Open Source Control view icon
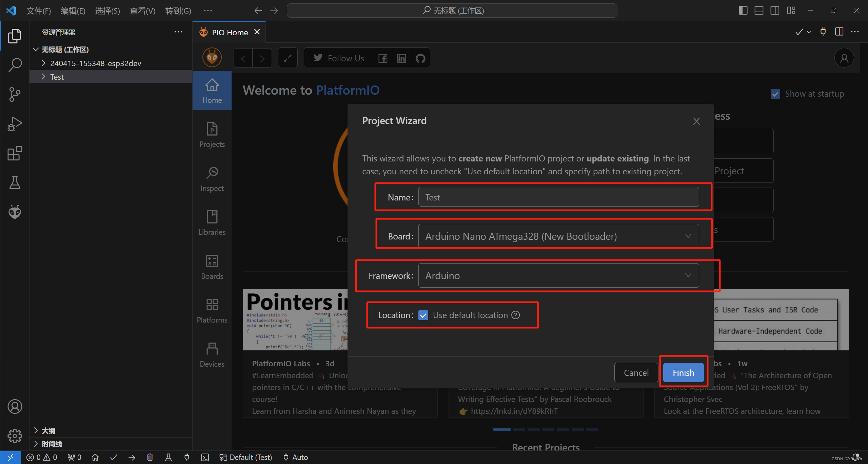868x464 pixels. [x=15, y=94]
